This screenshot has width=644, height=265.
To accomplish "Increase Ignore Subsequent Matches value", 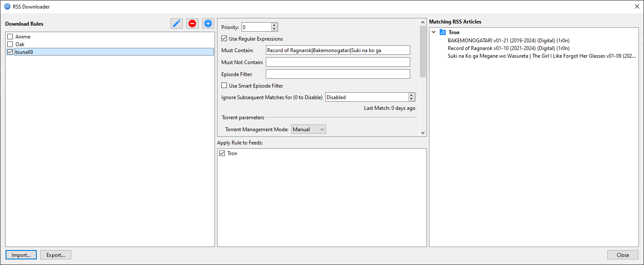I will click(412, 95).
